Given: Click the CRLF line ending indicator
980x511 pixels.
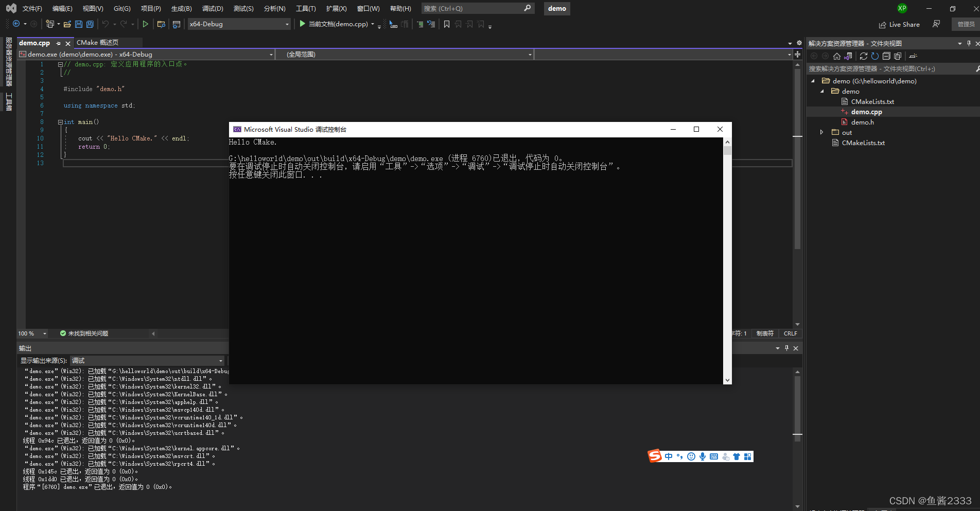Looking at the screenshot, I should [790, 333].
